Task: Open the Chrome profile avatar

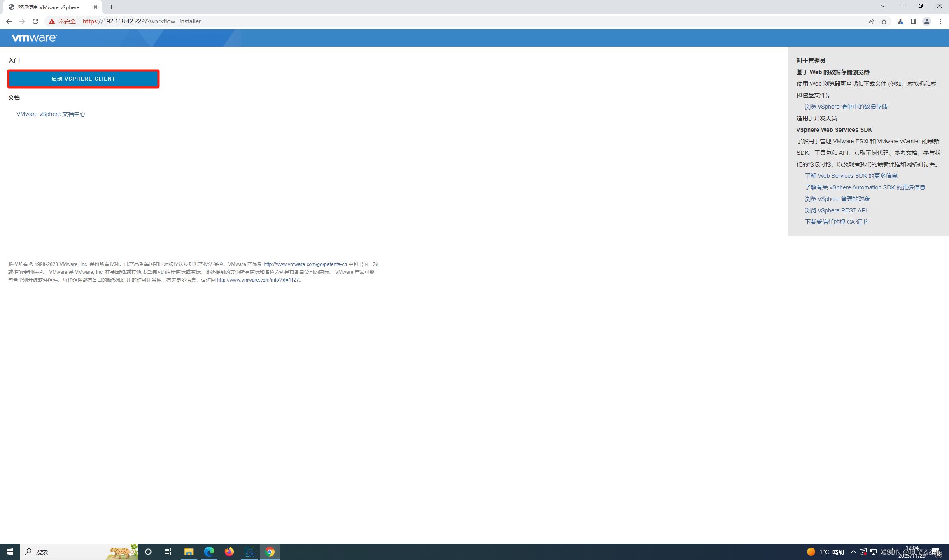Action: click(927, 21)
